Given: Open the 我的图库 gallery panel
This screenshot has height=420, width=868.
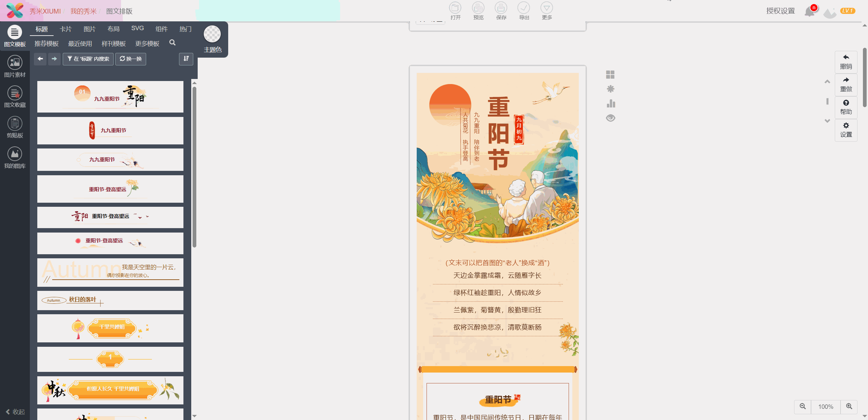Looking at the screenshot, I should [x=15, y=158].
